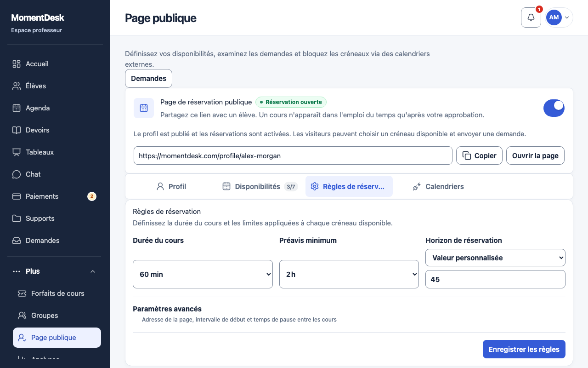Open the Durée du cours dropdown
The height and width of the screenshot is (368, 588).
click(x=203, y=274)
